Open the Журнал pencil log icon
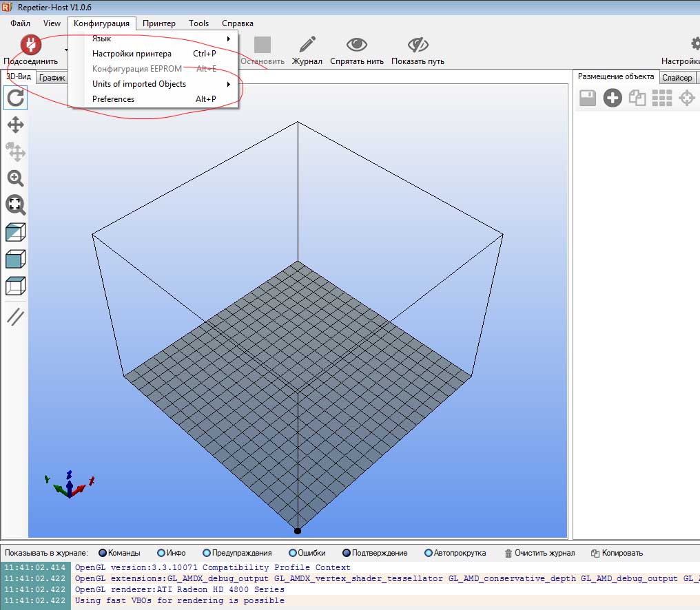Screen dimensions: 700x610 point(307,45)
